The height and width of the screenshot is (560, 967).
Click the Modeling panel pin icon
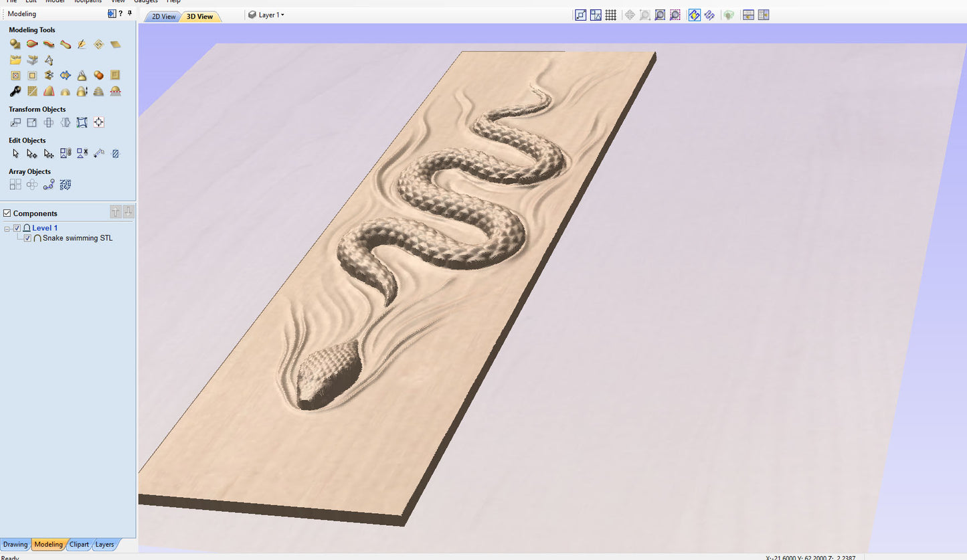[x=130, y=13]
